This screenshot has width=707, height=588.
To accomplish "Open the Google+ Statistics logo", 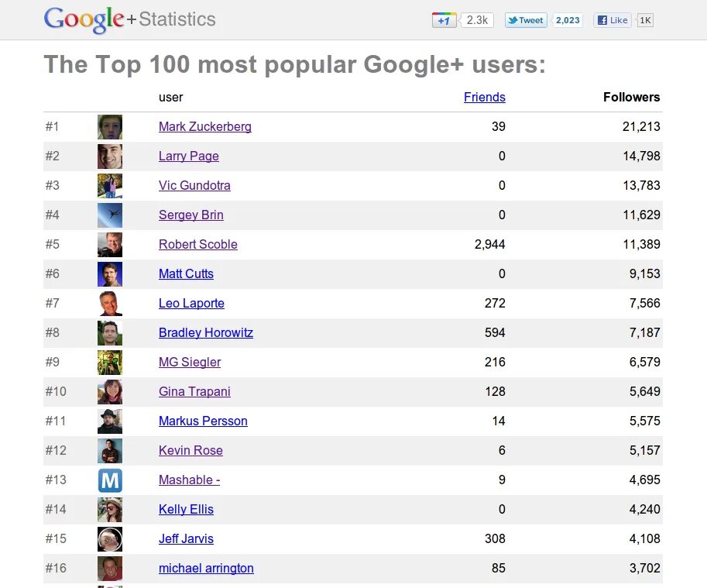I will point(130,19).
